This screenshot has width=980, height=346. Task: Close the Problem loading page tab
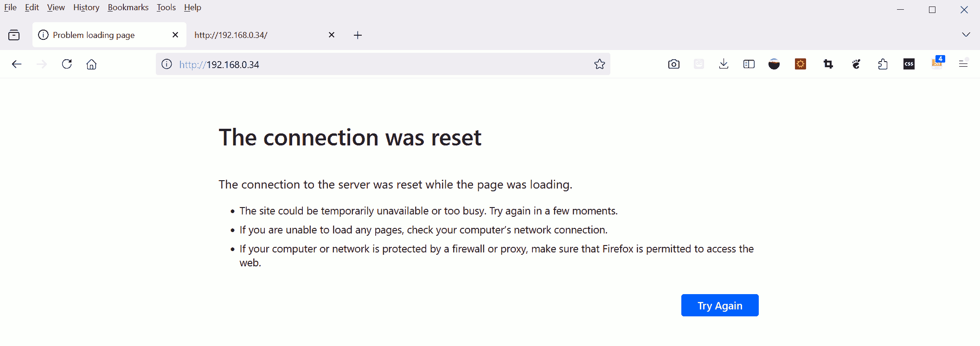(x=175, y=35)
